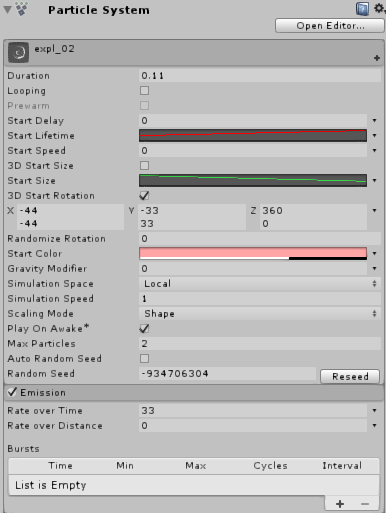386x513 pixels.
Task: Open the Scaling Mode dropdown
Action: 260,314
